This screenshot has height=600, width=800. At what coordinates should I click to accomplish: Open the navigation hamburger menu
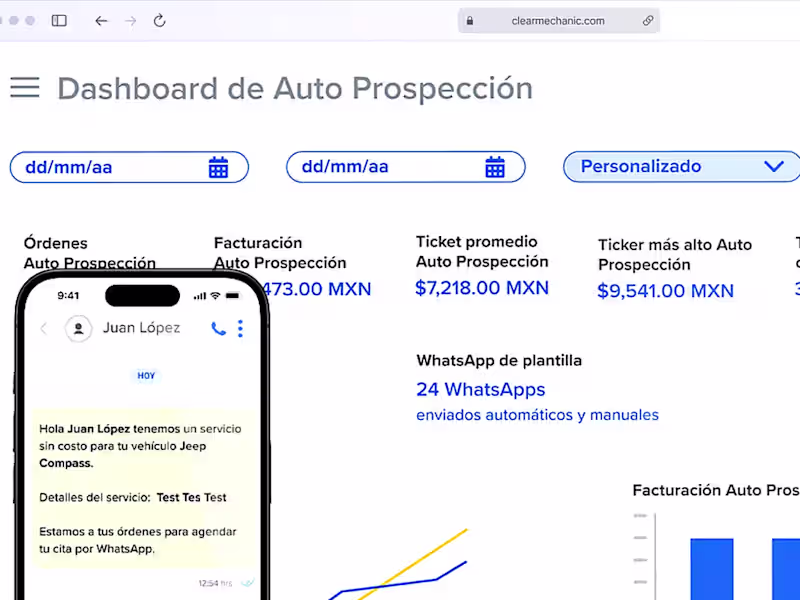pyautogui.click(x=24, y=88)
